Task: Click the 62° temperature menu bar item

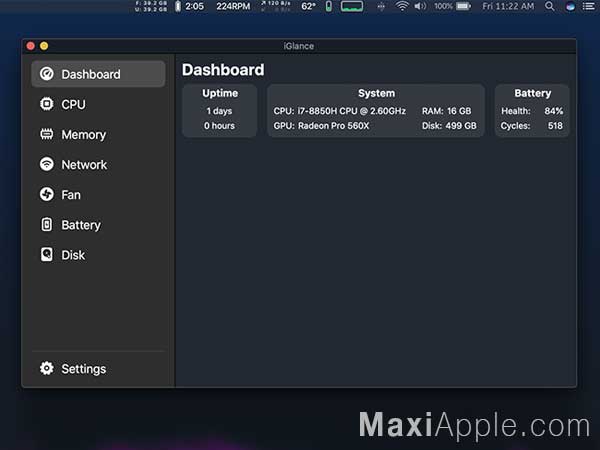Action: 308,6
